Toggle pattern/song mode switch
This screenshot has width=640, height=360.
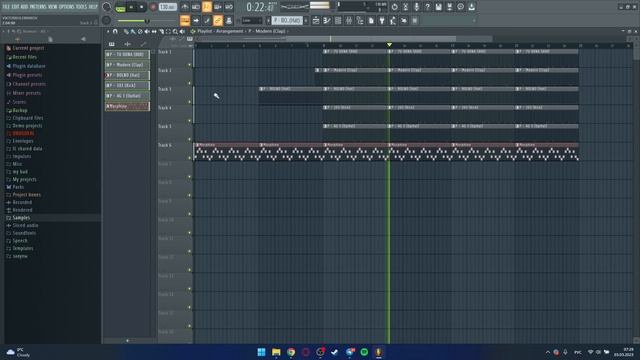120,7
